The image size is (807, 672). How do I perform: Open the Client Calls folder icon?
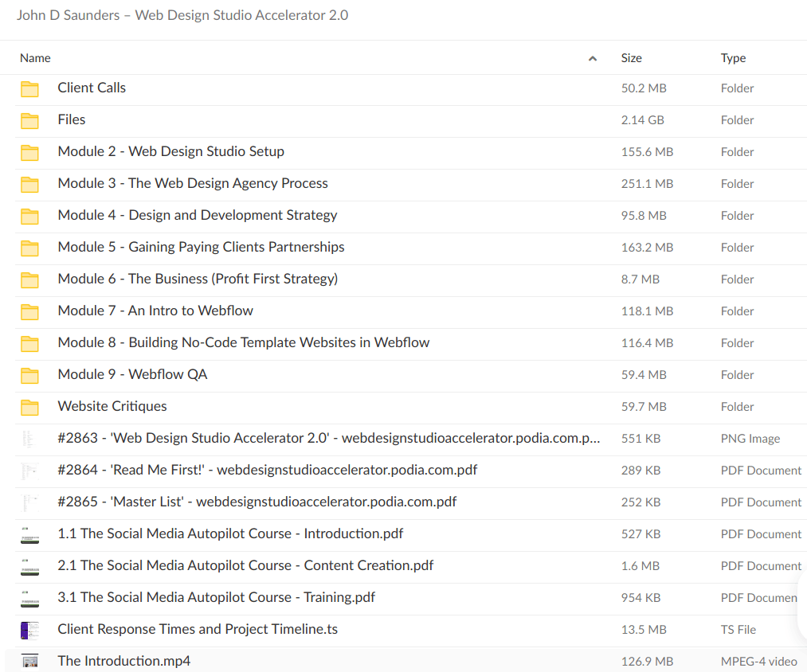[29, 88]
